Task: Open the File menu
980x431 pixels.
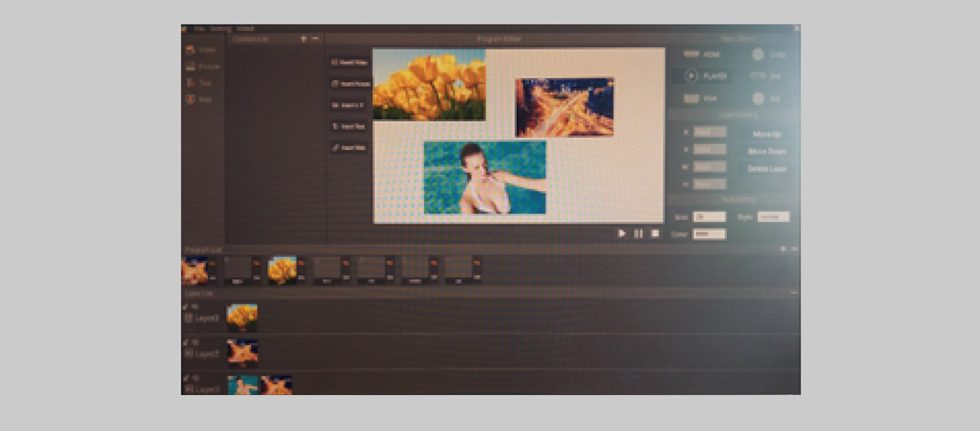Action: [x=198, y=29]
